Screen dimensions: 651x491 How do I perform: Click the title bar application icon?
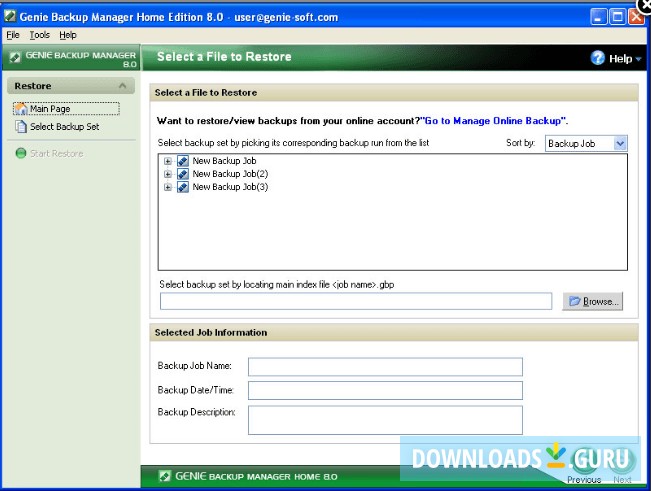pos(10,17)
